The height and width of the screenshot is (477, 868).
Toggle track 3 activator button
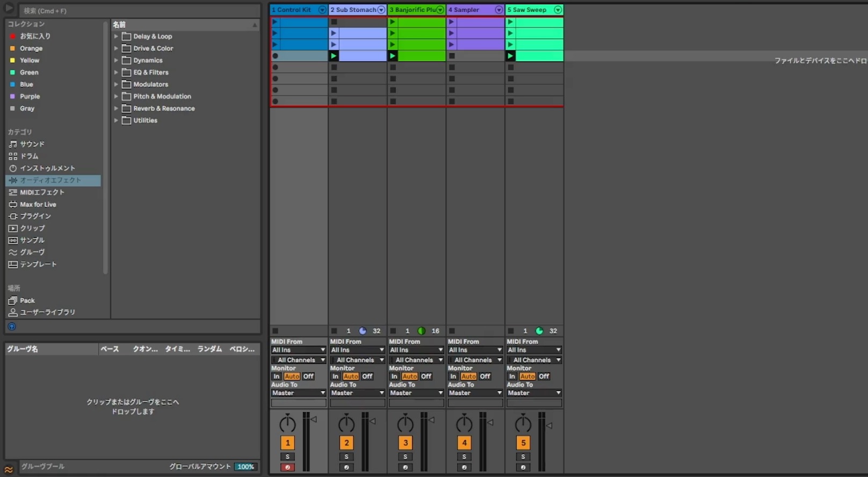pyautogui.click(x=406, y=443)
